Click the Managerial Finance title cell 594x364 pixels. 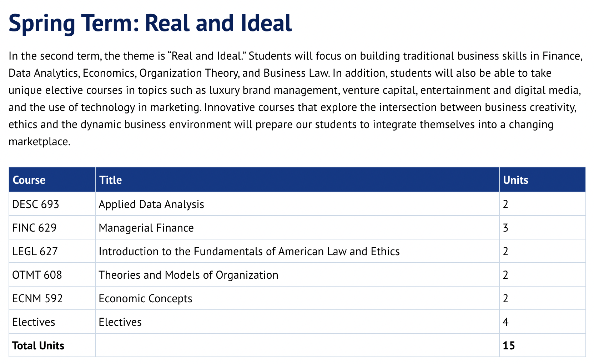coord(146,228)
